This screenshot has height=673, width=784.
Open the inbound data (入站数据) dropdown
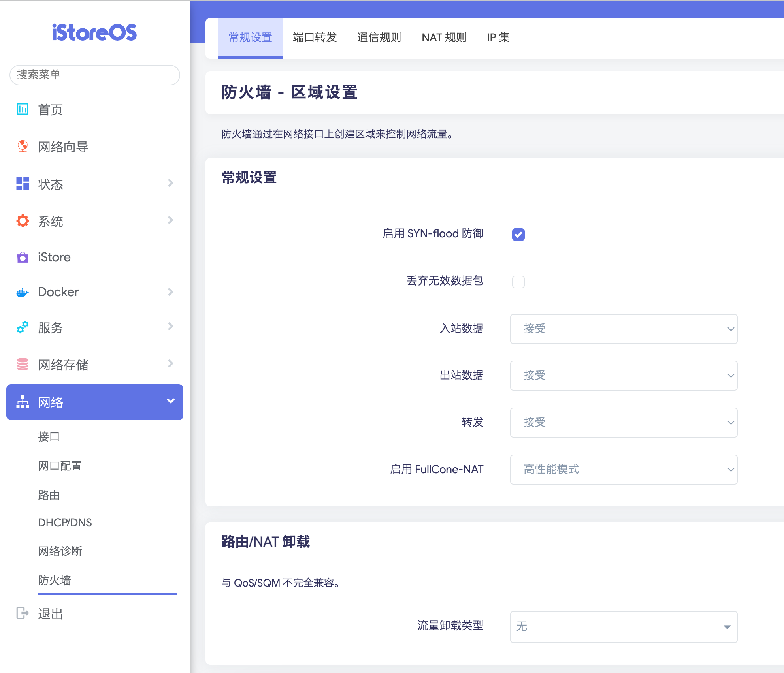click(623, 329)
